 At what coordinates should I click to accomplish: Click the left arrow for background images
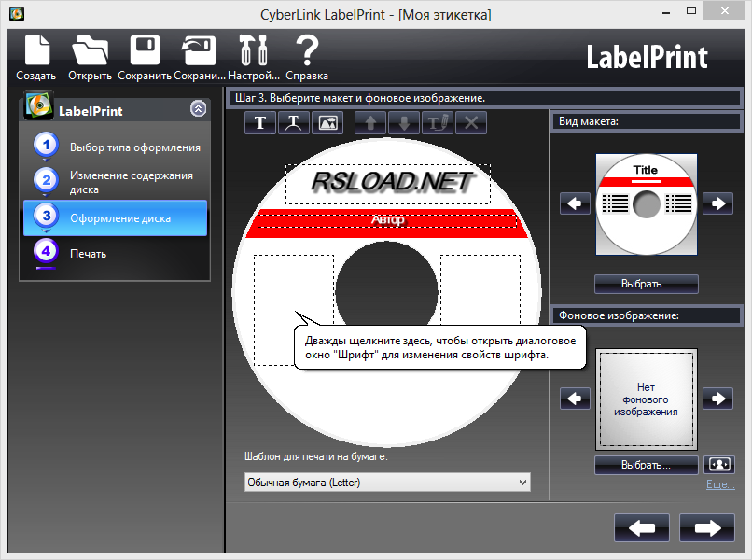point(575,399)
